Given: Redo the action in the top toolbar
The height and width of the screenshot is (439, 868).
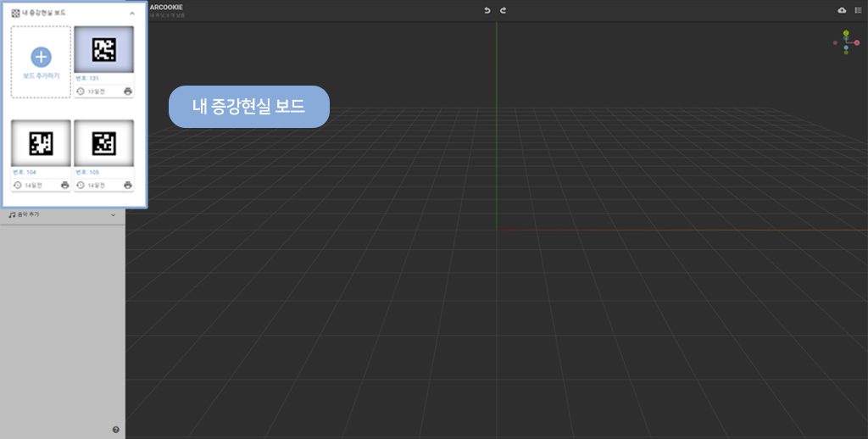Looking at the screenshot, I should (503, 10).
